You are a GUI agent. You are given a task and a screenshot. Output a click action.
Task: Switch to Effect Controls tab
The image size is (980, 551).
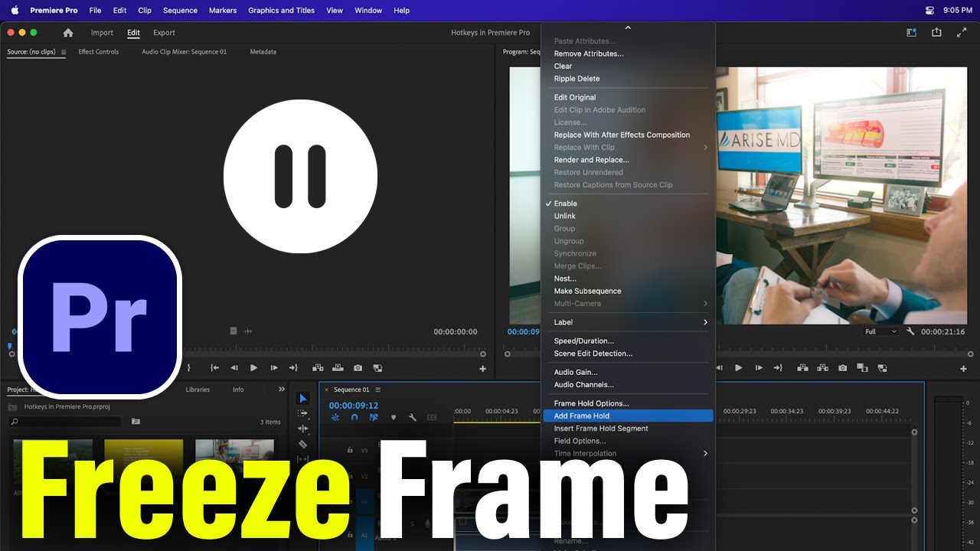coord(99,52)
